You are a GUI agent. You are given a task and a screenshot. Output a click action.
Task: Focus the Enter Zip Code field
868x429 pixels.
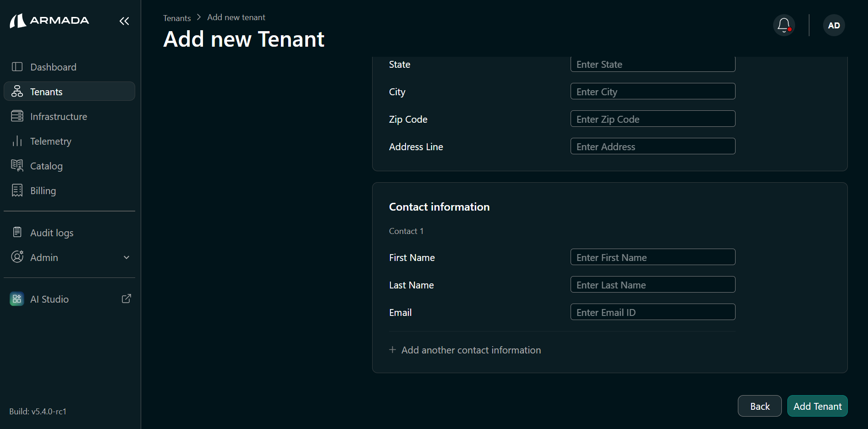653,119
